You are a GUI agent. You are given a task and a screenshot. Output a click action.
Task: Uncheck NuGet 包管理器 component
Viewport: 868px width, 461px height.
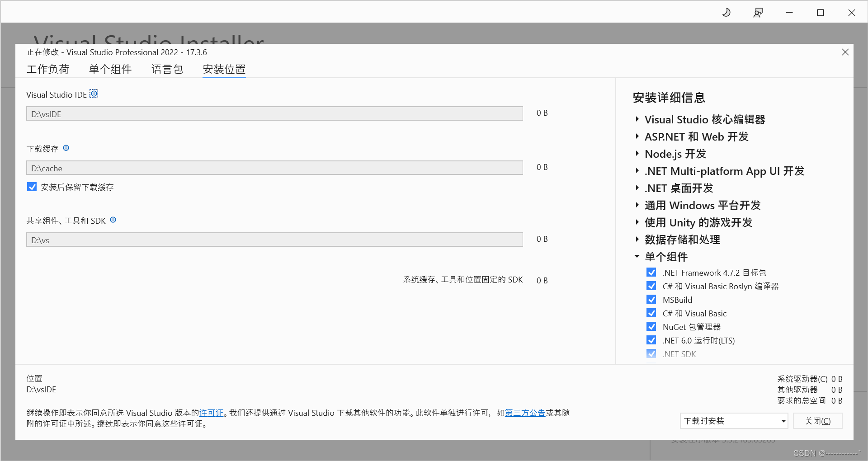click(x=651, y=326)
